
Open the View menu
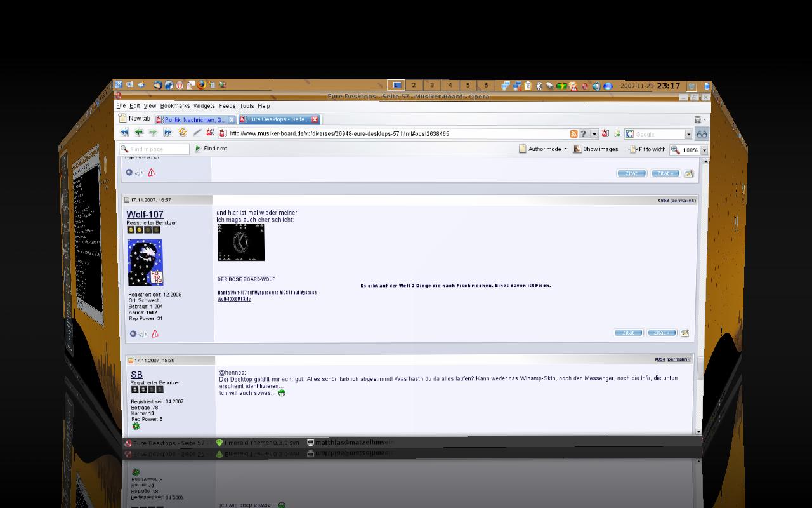click(150, 106)
